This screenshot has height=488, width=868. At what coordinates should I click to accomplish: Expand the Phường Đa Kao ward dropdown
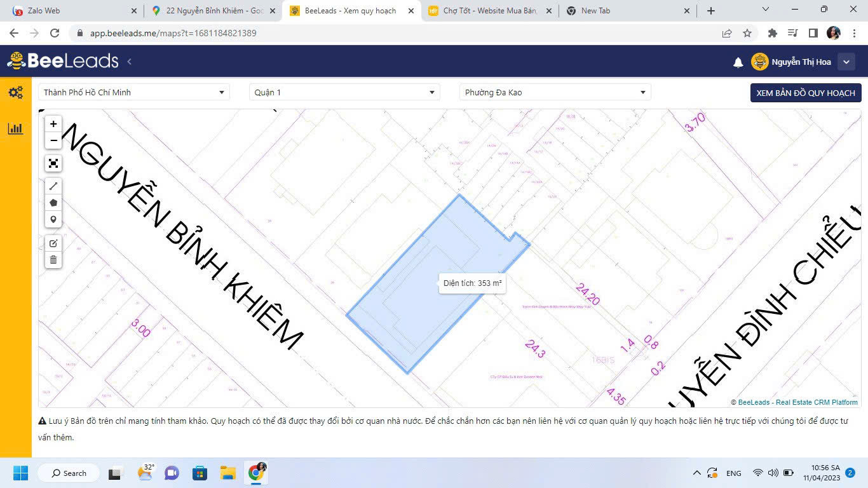click(555, 92)
